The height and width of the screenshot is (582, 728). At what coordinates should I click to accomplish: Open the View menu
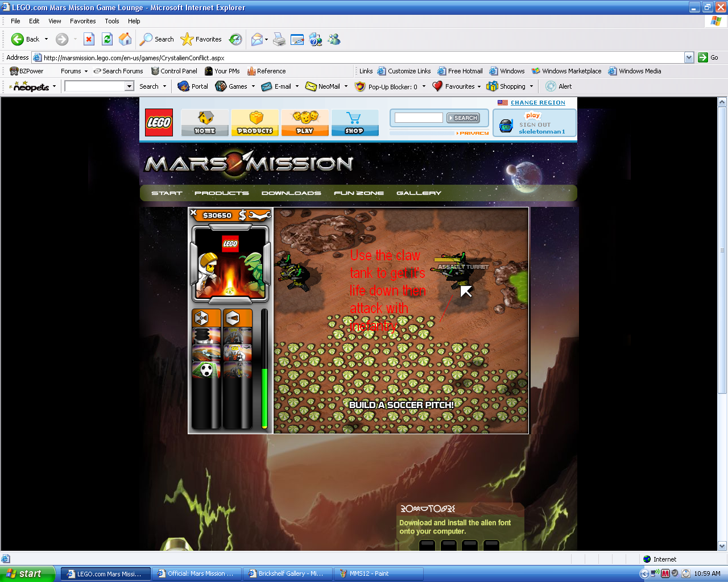pyautogui.click(x=55, y=21)
